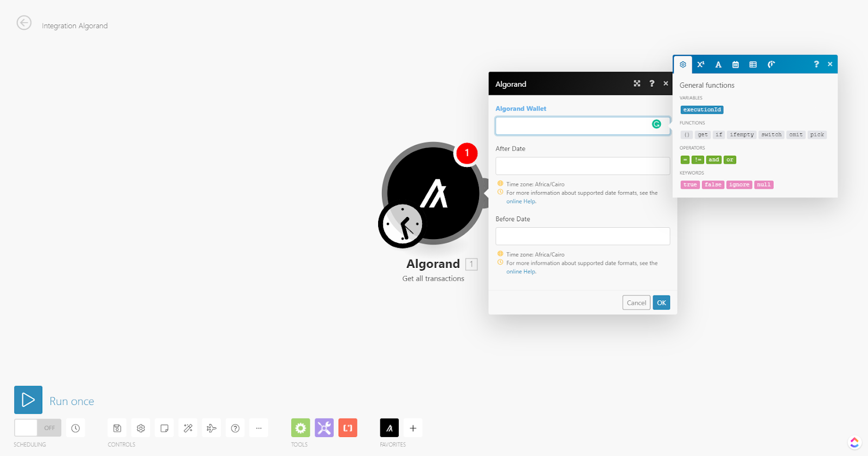Confirm with the OK button
The image size is (868, 456).
[x=661, y=303]
